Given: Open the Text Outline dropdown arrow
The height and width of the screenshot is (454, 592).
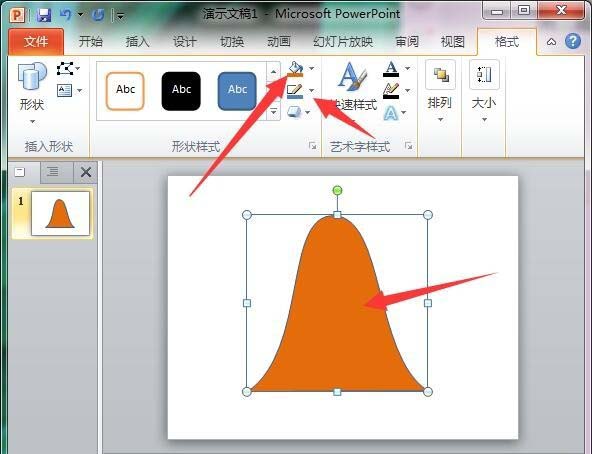Looking at the screenshot, I should pyautogui.click(x=407, y=91).
